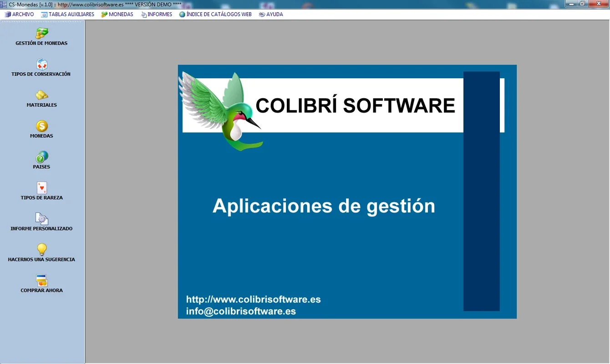
Task: Select Tipos de Rareza playing card icon
Action: click(42, 188)
